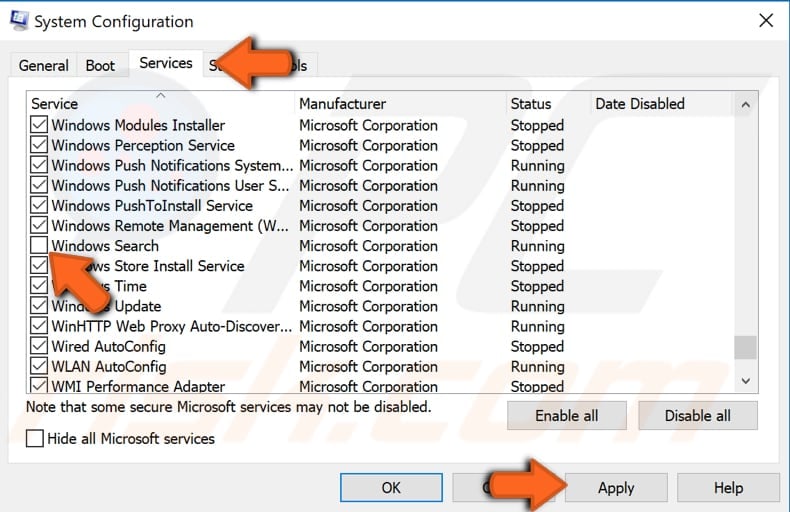Click the Disable all button
The width and height of the screenshot is (790, 512).
pos(698,416)
